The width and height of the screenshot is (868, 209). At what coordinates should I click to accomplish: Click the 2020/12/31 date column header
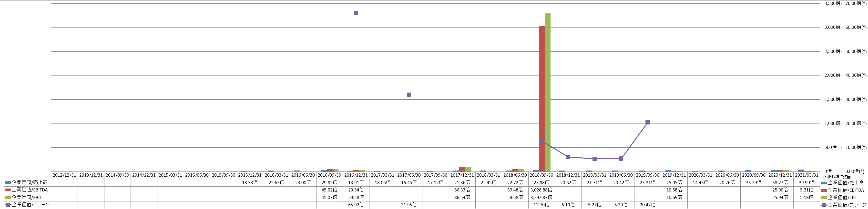(780, 175)
